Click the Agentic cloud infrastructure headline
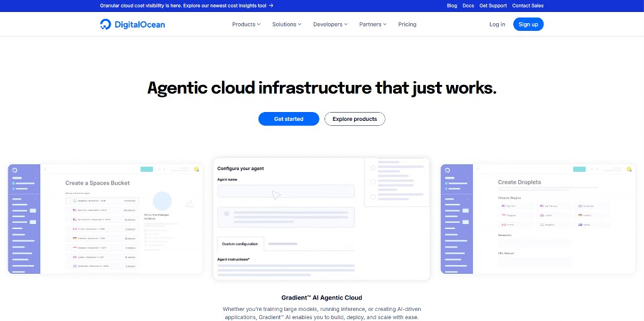Viewport: 644px width, 321px height. click(x=321, y=88)
